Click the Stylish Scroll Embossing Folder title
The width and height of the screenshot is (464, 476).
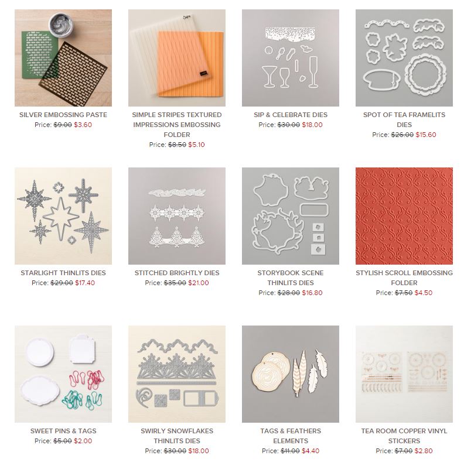pos(404,278)
